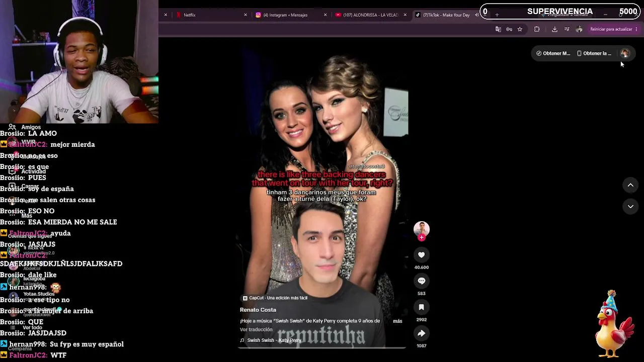Click the Renato Costa creator avatar
Screen dimensions: 644x362
coord(422,229)
